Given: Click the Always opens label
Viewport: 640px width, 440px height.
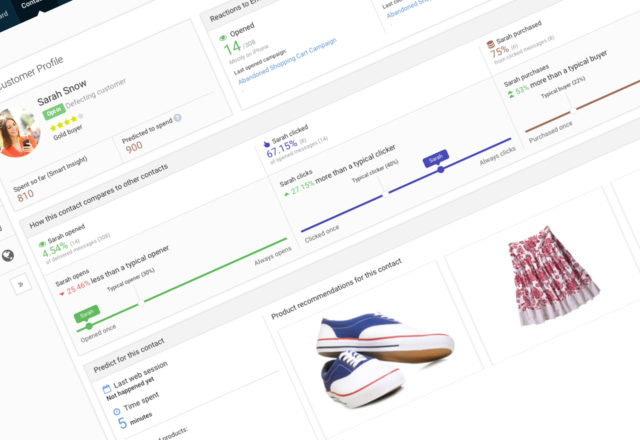Looking at the screenshot, I should pyautogui.click(x=273, y=256).
